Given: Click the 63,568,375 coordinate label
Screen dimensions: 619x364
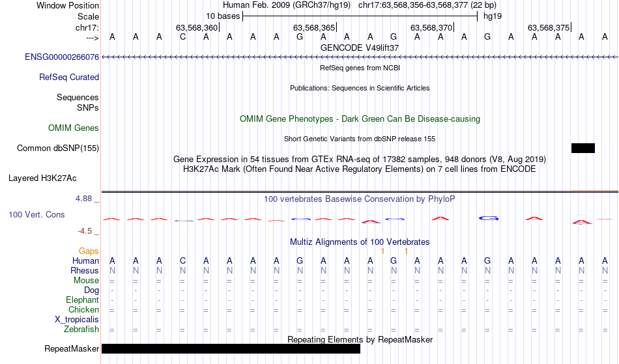Looking at the screenshot, I should (549, 27).
